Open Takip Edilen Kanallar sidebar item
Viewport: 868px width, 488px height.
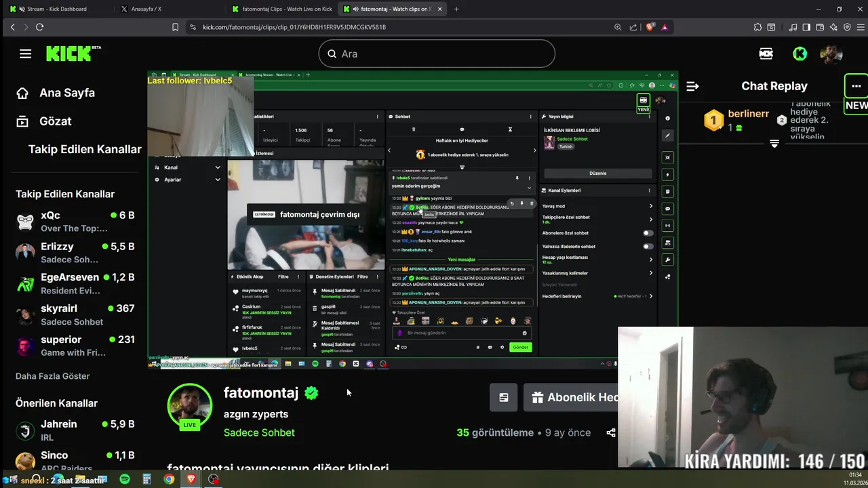[85, 149]
